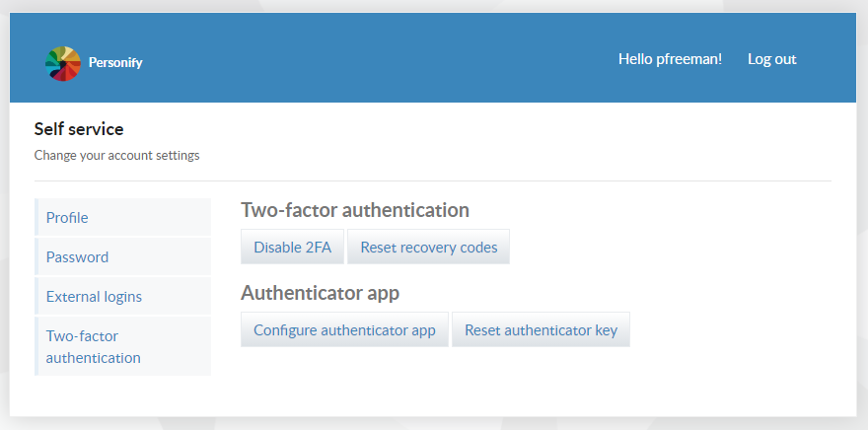Viewport: 868px width, 430px height.
Task: Click the blue left border of the Profile item
Action: (36, 218)
